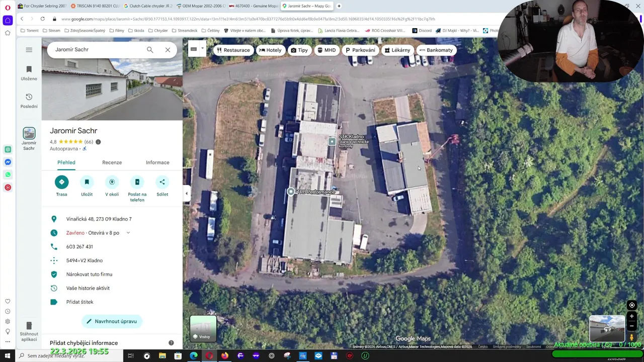Screen dimensions: 644x362
Task: Open the Street View photo thumbnail
Action: [607, 328]
